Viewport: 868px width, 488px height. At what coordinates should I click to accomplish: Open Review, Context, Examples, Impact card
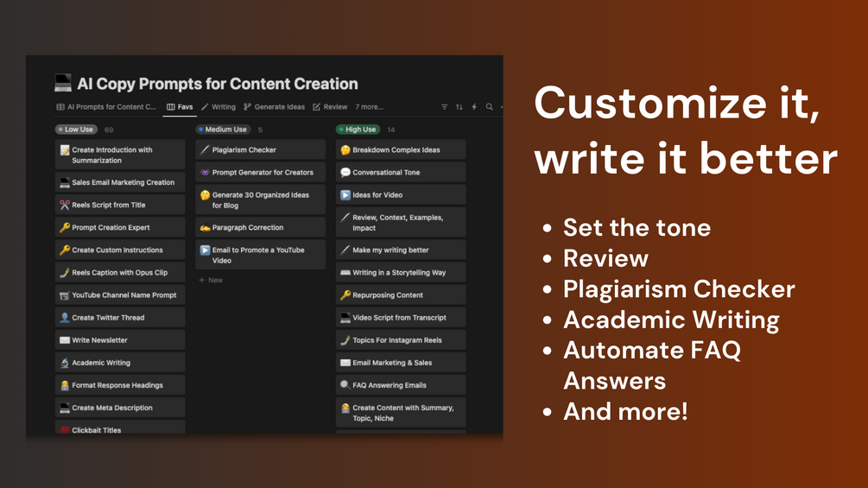(x=401, y=223)
